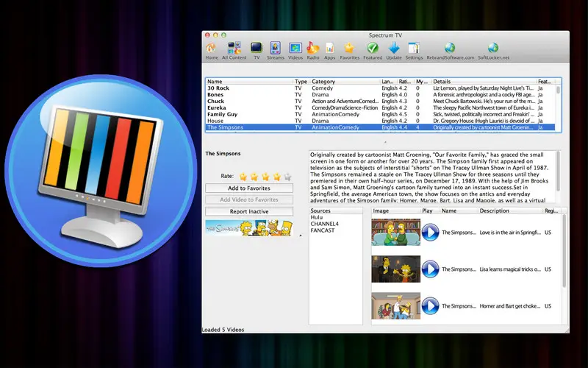
Task: Click the Add to Favorites button
Action: 249,188
